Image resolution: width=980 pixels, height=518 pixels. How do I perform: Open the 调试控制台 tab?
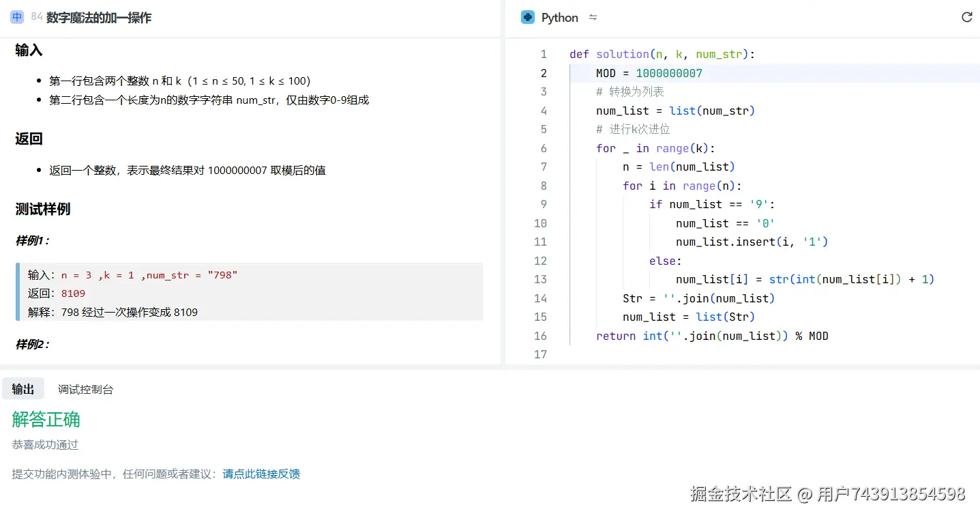tap(85, 389)
